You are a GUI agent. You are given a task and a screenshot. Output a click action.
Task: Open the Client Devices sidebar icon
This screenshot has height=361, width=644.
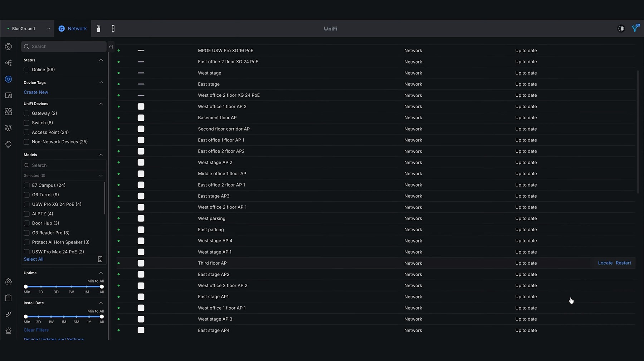(9, 96)
